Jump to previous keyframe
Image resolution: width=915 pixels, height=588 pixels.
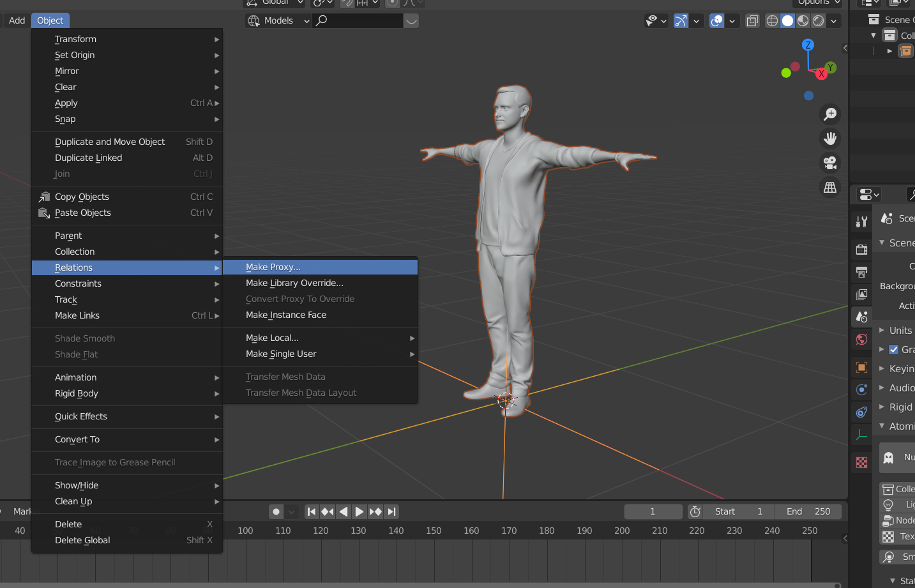[x=328, y=511]
